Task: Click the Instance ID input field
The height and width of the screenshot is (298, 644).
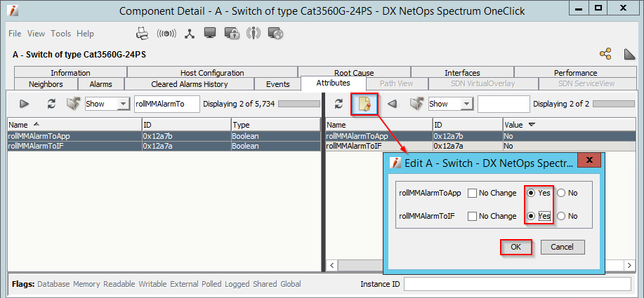Action: (x=518, y=284)
